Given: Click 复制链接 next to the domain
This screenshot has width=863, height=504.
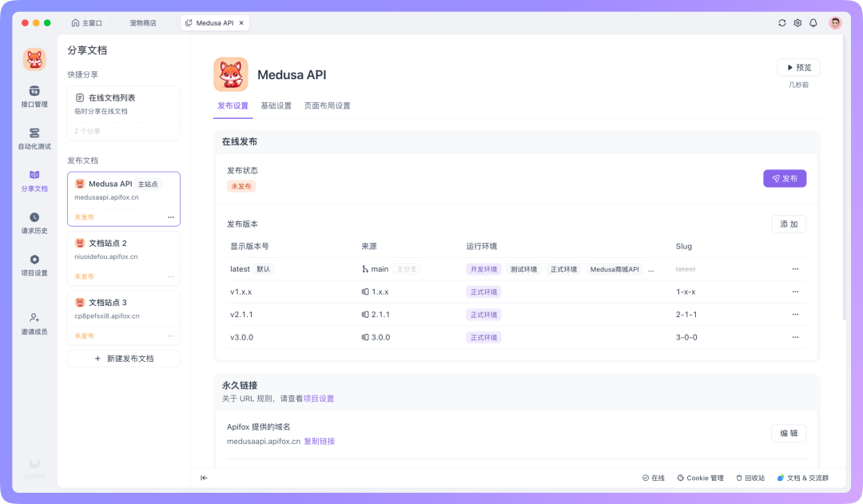Looking at the screenshot, I should (x=320, y=441).
